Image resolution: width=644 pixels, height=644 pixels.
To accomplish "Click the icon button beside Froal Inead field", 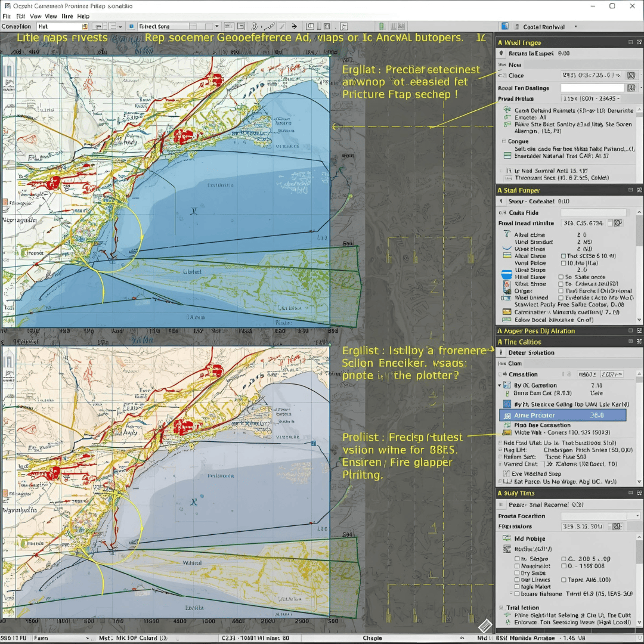I will click(618, 223).
